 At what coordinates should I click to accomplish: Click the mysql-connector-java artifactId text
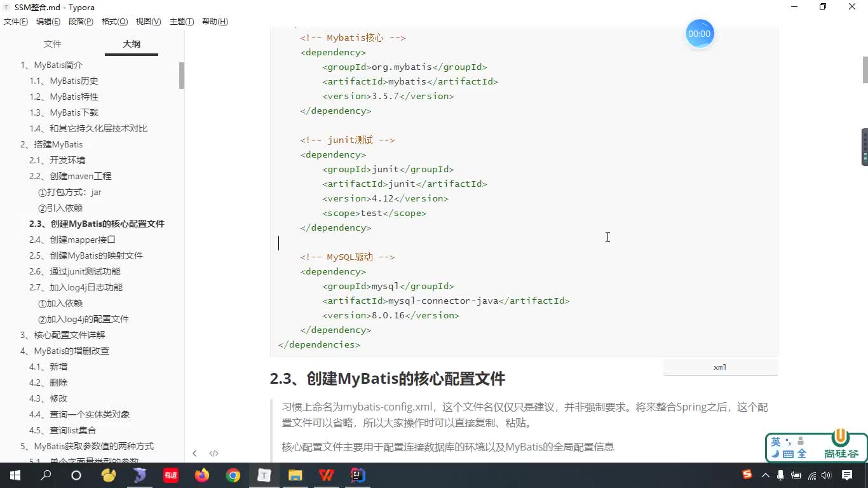coord(444,301)
